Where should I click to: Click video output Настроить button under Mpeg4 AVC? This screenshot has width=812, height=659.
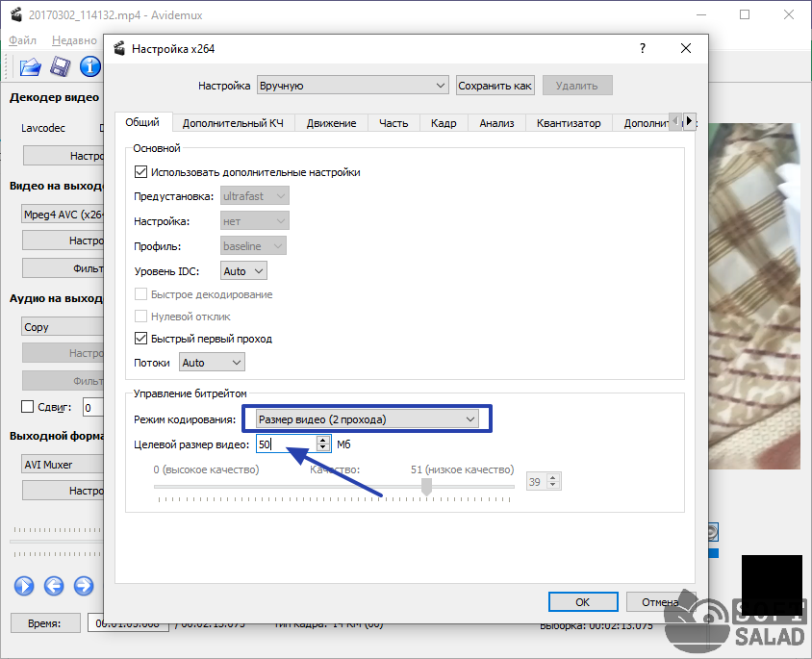coord(63,241)
